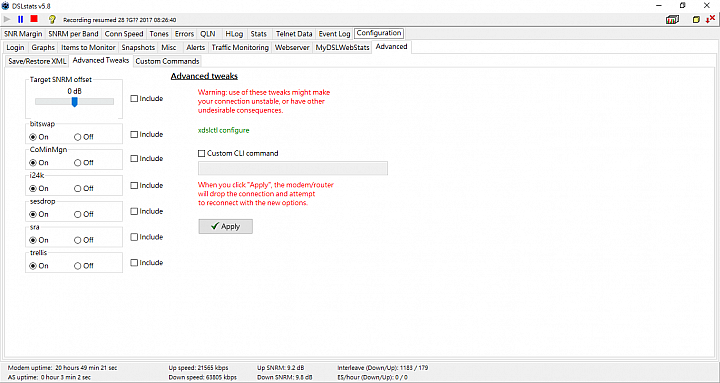This screenshot has height=383, width=720.
Task: Click the Modem uptime status entry
Action: click(x=62, y=368)
